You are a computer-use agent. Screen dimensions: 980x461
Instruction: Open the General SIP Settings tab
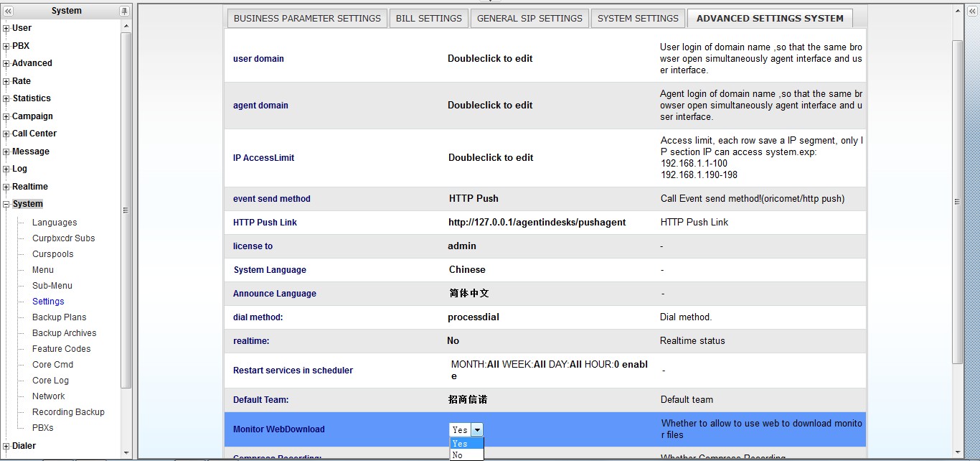529,19
